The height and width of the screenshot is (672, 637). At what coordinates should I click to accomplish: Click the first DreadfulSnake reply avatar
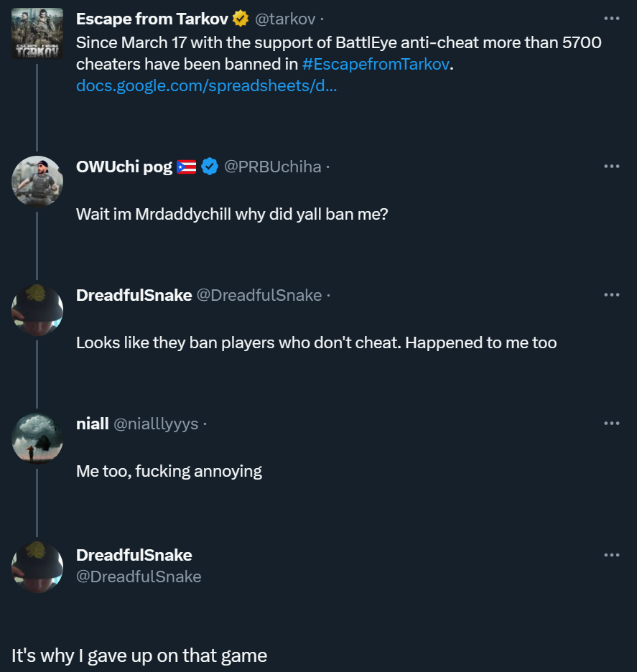click(37, 309)
